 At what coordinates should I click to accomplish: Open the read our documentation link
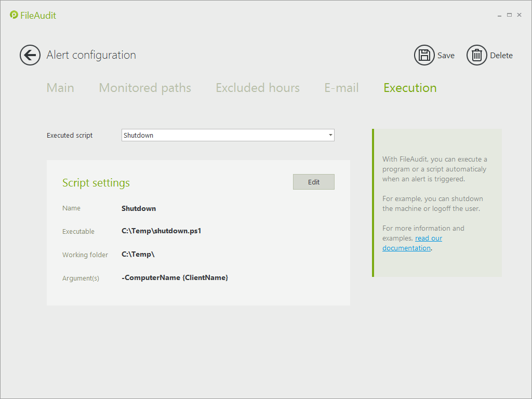coord(428,238)
